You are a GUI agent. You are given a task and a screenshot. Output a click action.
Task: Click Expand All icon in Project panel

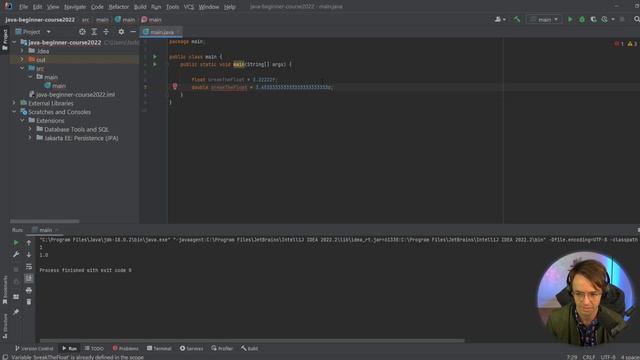(94, 31)
